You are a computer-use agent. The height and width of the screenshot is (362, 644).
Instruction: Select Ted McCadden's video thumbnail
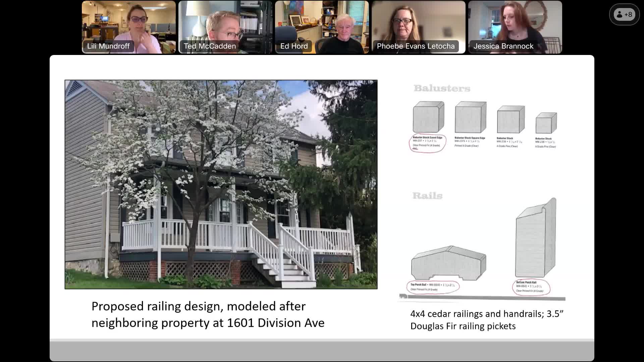tap(225, 23)
